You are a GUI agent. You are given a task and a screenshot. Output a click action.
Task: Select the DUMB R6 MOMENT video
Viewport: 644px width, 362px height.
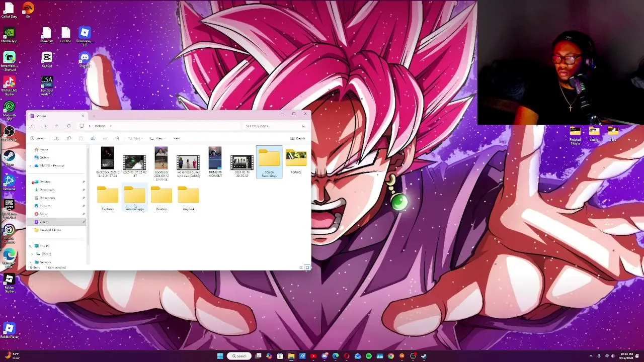[215, 162]
